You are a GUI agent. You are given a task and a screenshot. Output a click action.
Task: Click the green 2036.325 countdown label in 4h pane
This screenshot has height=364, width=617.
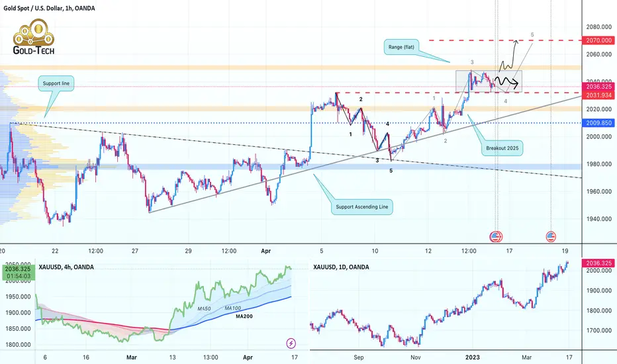pyautogui.click(x=18, y=272)
